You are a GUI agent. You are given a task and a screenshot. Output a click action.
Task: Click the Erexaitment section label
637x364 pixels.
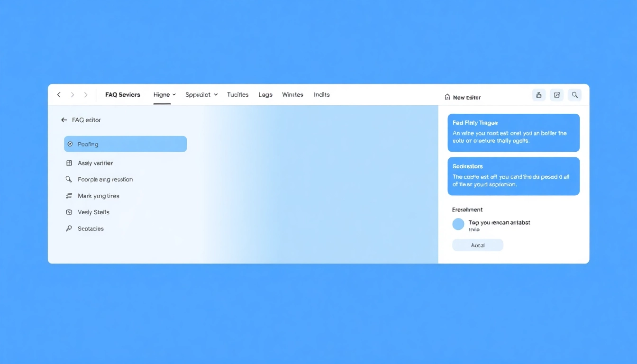click(467, 209)
